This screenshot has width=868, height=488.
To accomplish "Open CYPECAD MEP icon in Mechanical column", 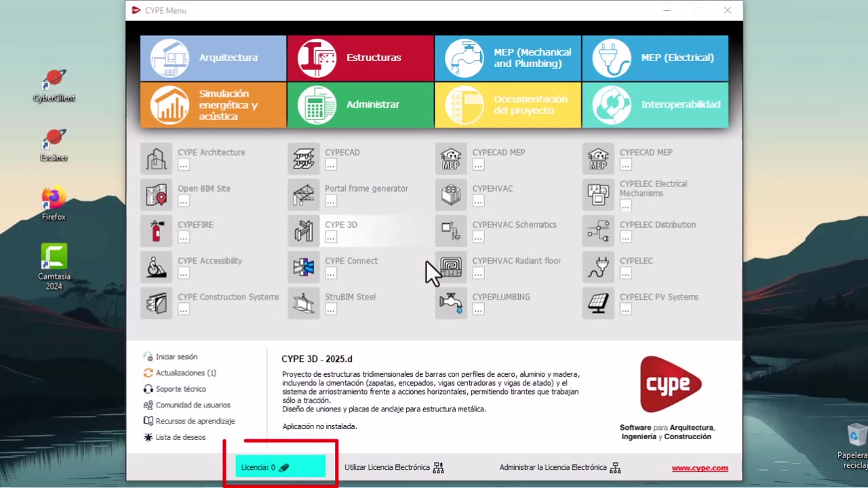I will click(x=451, y=159).
